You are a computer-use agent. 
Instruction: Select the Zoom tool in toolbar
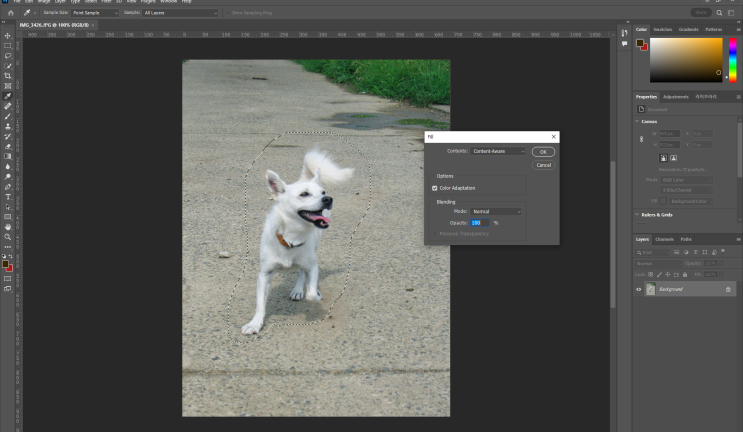(8, 237)
